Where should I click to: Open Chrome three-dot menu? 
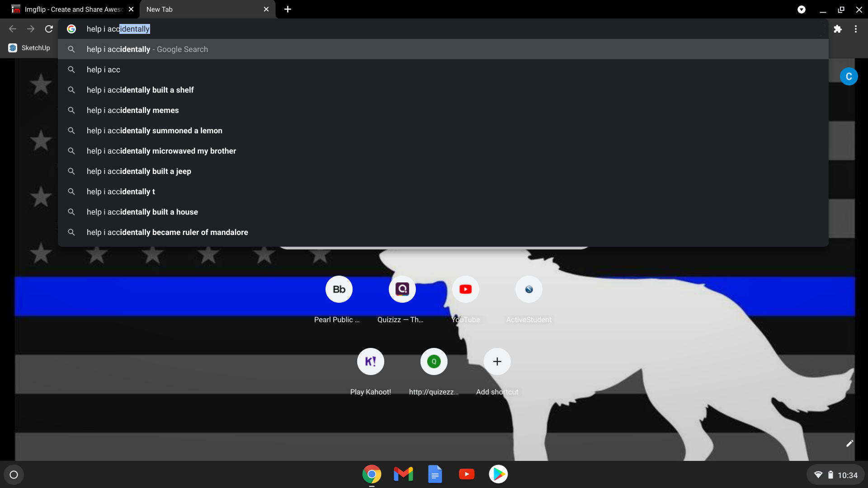pyautogui.click(x=856, y=29)
